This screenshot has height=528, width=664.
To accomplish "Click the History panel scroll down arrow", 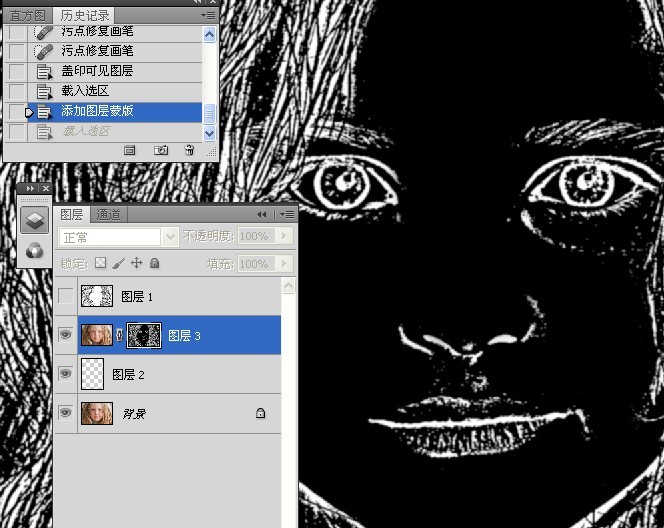I will click(x=209, y=133).
